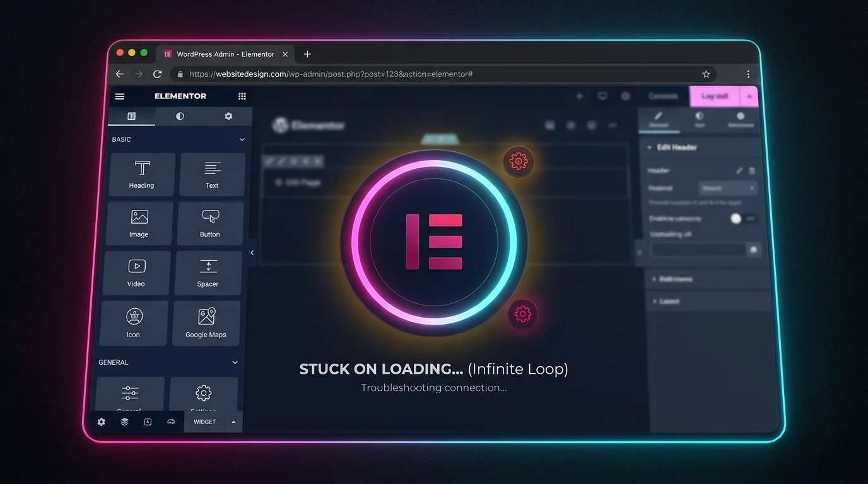
Task: Click the monitor icon in the editor top bar
Action: [602, 96]
